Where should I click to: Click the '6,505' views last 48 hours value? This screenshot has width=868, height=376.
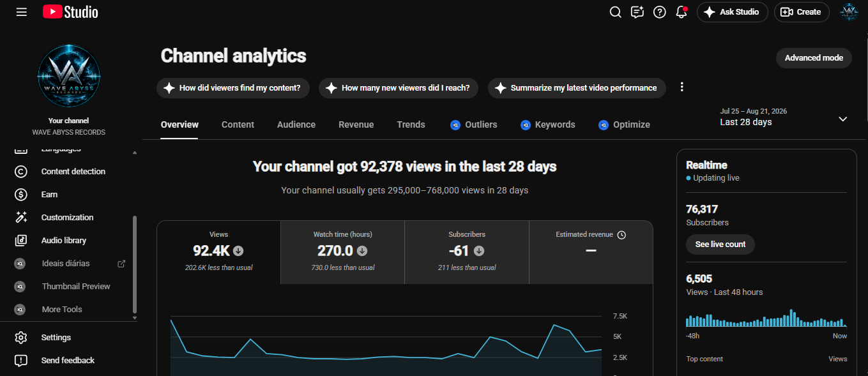point(699,279)
